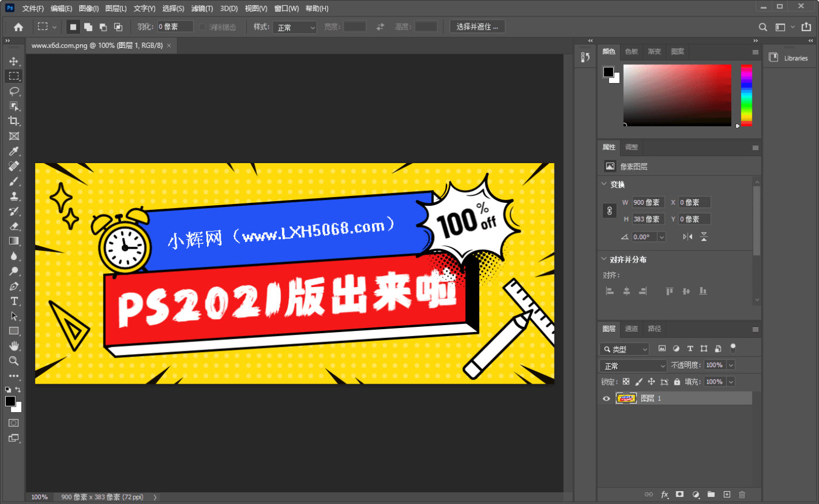
Task: Select the History Brush tool
Action: point(13,211)
